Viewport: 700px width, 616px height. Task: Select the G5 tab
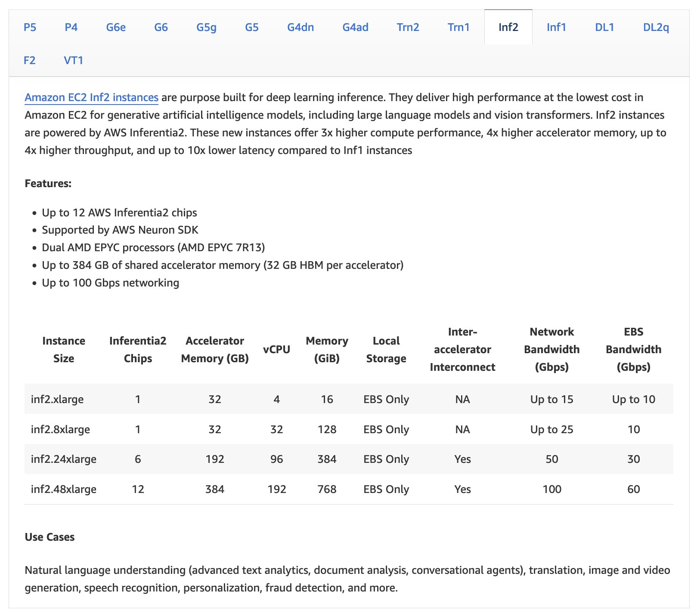[x=252, y=28]
